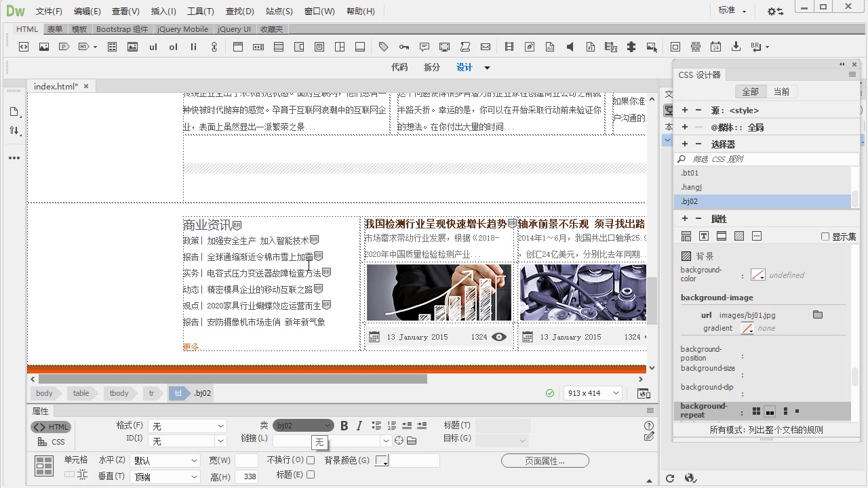This screenshot has width=868, height=488.
Task: Open the 垂直(T) alignment dropdown
Action: pyautogui.click(x=165, y=477)
